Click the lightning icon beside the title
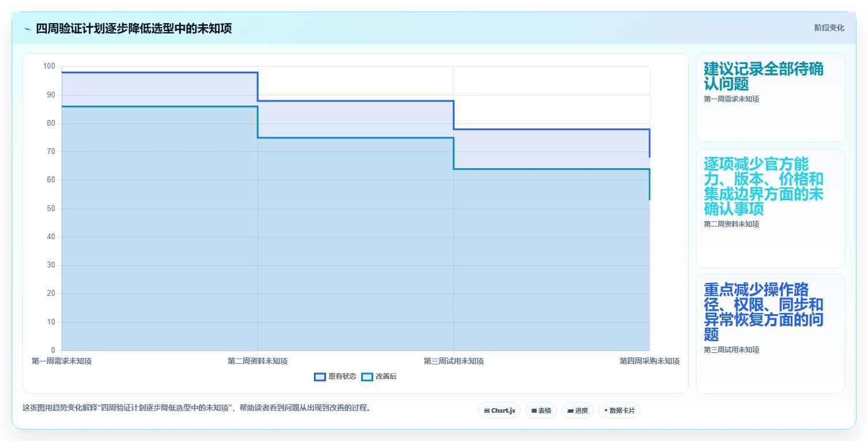Image resolution: width=868 pixels, height=441 pixels. (x=27, y=29)
